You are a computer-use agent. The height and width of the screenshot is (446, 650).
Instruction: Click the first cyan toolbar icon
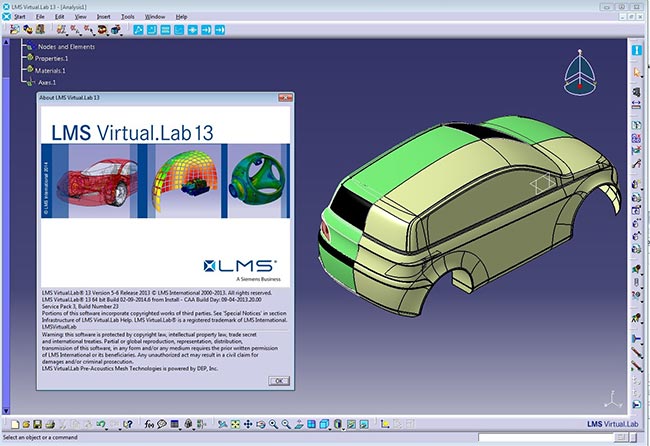coord(138,30)
